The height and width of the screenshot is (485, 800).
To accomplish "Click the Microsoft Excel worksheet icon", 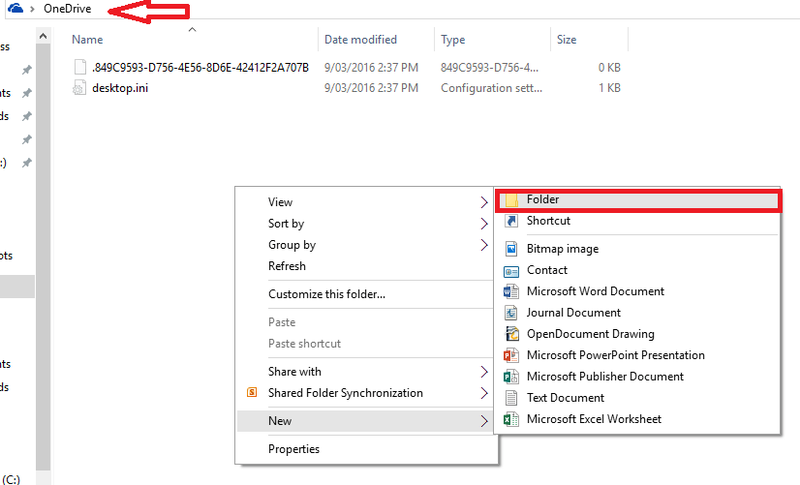I will point(511,419).
